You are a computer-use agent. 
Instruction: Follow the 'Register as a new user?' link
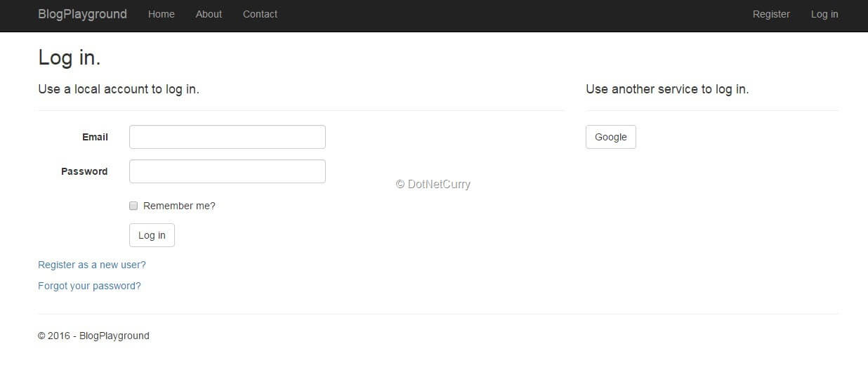[x=92, y=265]
